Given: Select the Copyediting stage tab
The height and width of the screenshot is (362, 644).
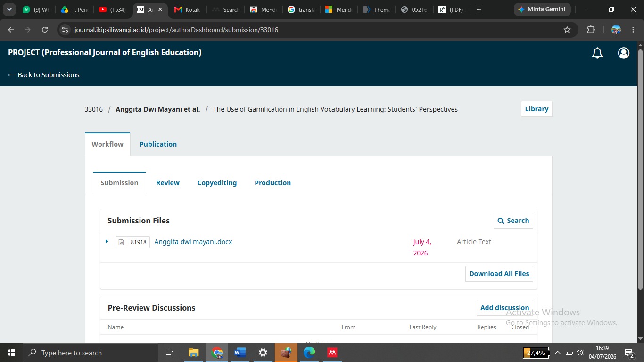Looking at the screenshot, I should click(217, 183).
